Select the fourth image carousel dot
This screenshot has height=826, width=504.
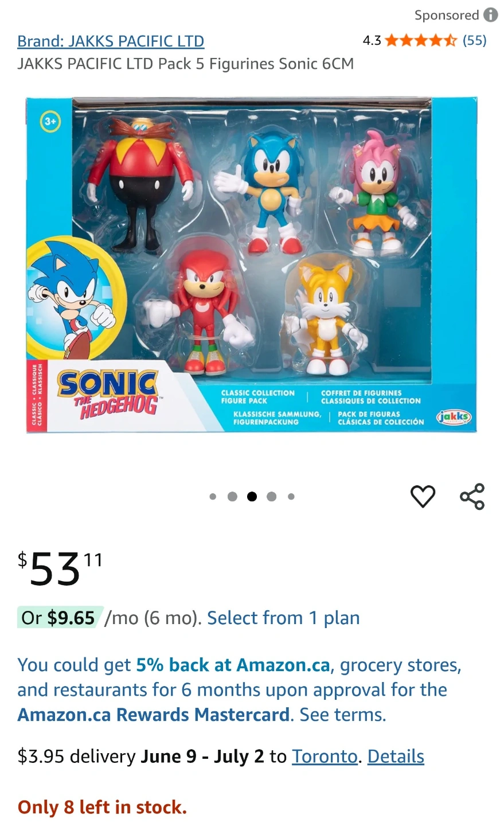(x=272, y=497)
